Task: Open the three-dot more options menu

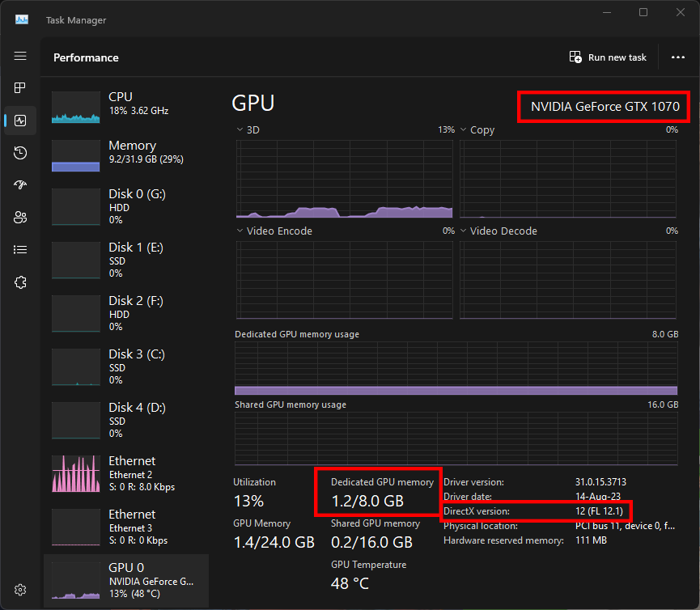Action: [x=677, y=57]
